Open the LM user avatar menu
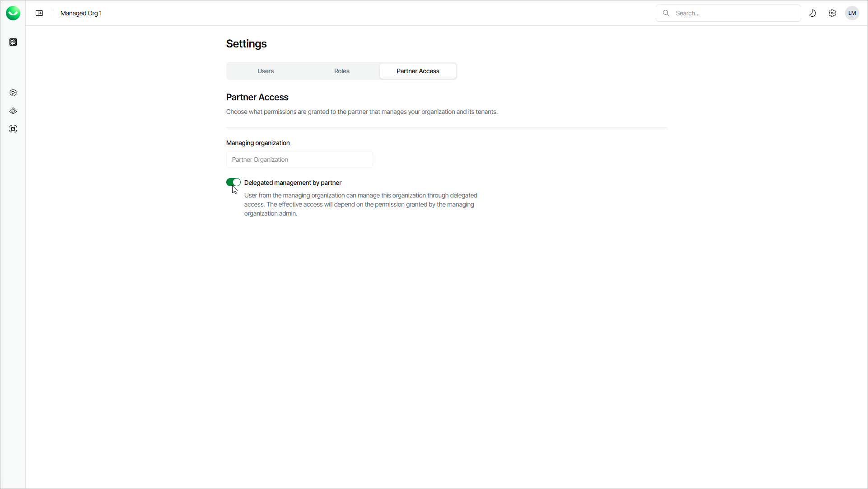Image resolution: width=868 pixels, height=489 pixels. (x=852, y=13)
